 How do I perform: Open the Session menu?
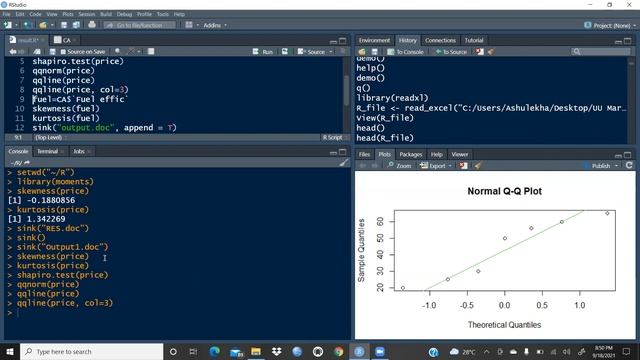click(x=87, y=14)
